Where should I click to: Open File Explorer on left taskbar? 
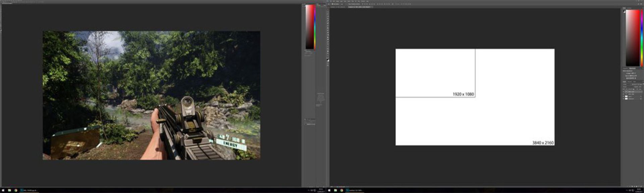tap(10, 190)
